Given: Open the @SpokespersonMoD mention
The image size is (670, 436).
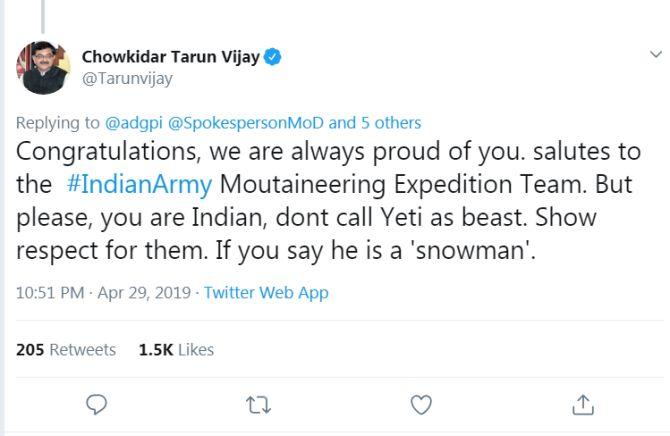Looking at the screenshot, I should click(246, 123).
